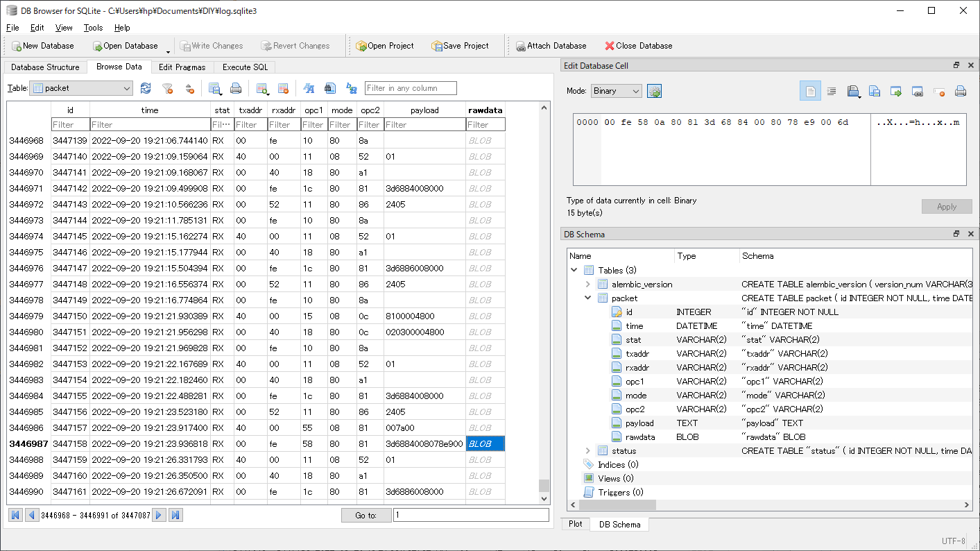Click the Go to button
The width and height of the screenshot is (980, 551).
pyautogui.click(x=366, y=515)
